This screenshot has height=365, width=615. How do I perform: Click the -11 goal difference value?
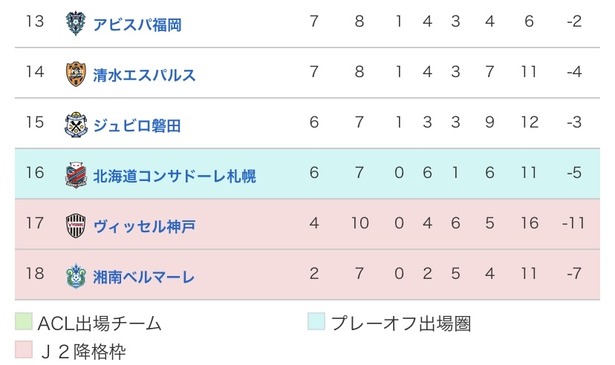pos(573,223)
